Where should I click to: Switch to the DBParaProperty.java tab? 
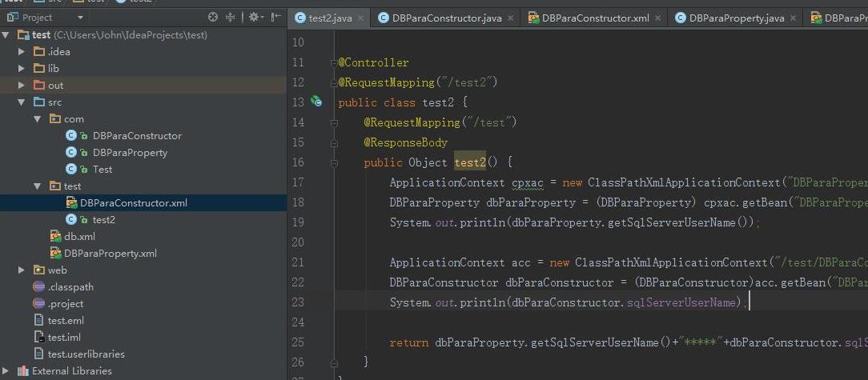pos(737,18)
